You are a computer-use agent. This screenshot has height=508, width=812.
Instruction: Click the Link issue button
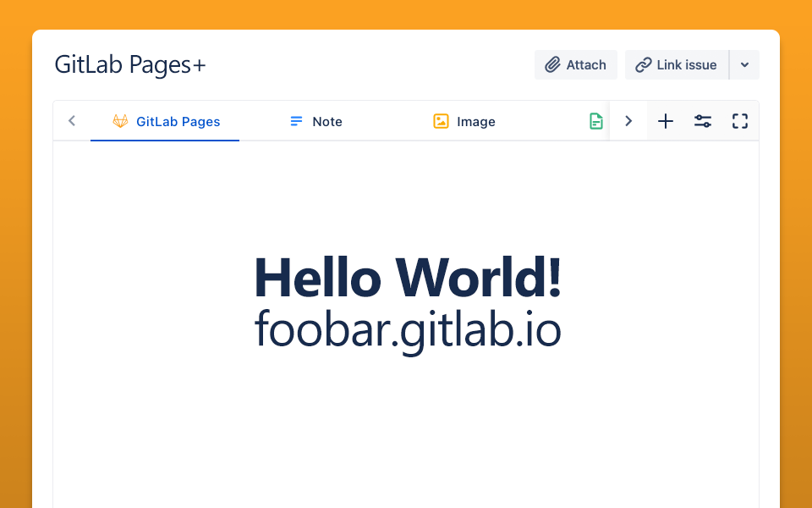point(677,65)
